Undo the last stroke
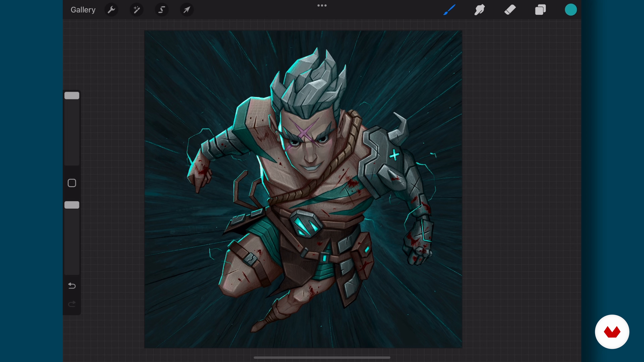The width and height of the screenshot is (644, 362). coord(72,286)
